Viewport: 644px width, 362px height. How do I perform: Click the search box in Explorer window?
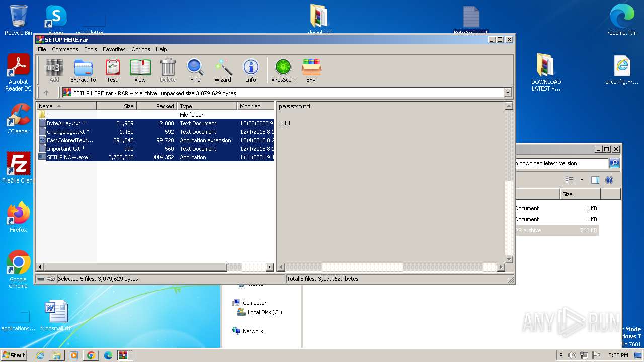(x=562, y=163)
